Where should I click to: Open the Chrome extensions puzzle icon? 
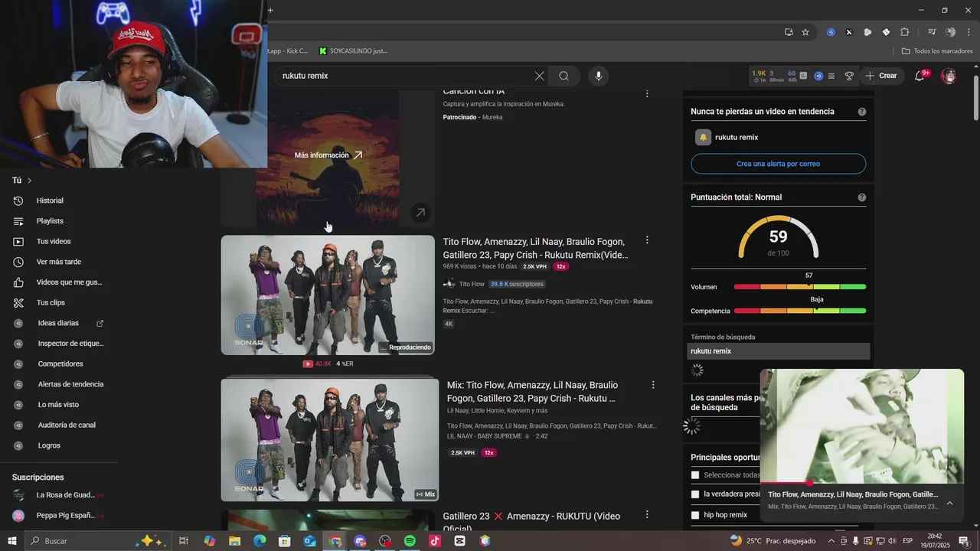tap(904, 32)
